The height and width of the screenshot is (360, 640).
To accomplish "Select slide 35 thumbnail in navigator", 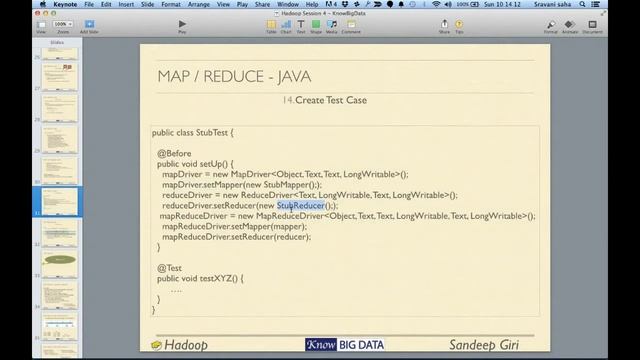I will tap(60, 327).
